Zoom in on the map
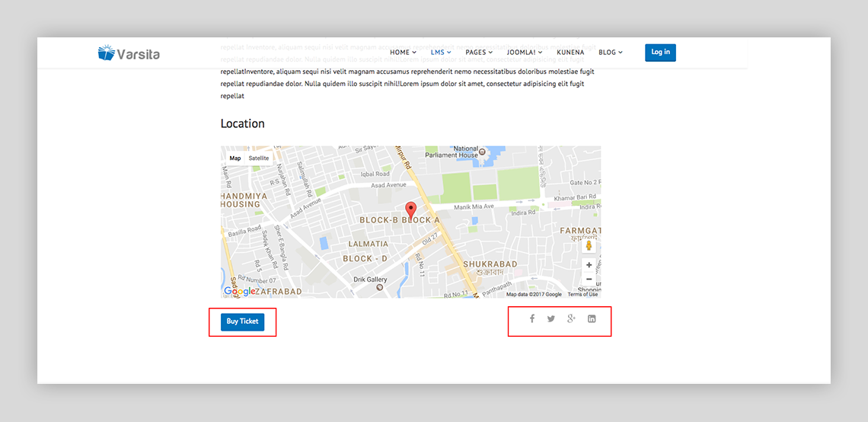 pos(589,265)
